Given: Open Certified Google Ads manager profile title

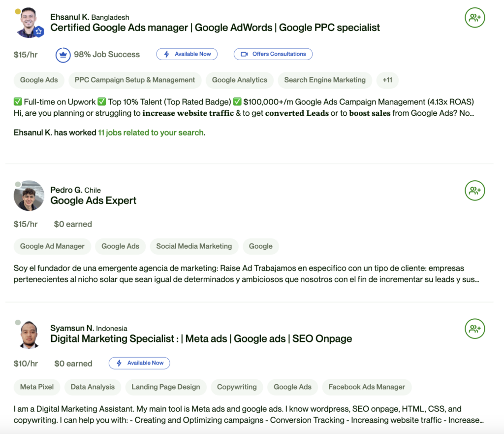Looking at the screenshot, I should click(215, 28).
